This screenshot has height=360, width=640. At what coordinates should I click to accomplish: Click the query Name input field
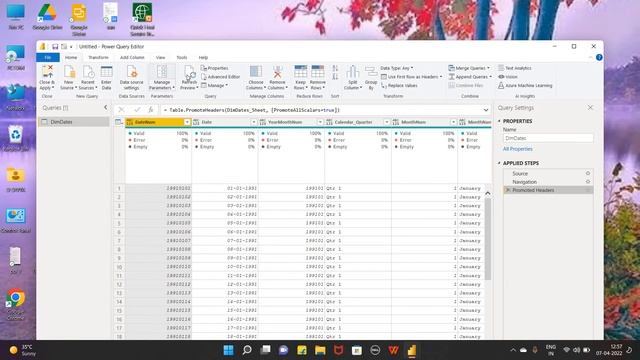click(x=548, y=138)
